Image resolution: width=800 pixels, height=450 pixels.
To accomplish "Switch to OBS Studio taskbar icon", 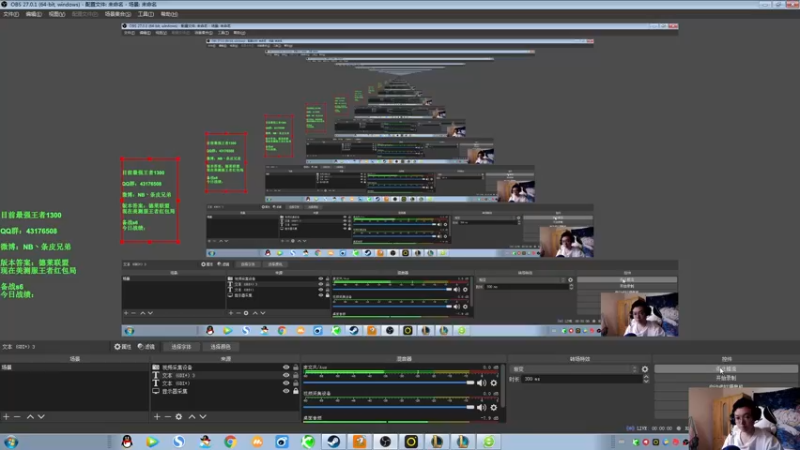I will (385, 441).
